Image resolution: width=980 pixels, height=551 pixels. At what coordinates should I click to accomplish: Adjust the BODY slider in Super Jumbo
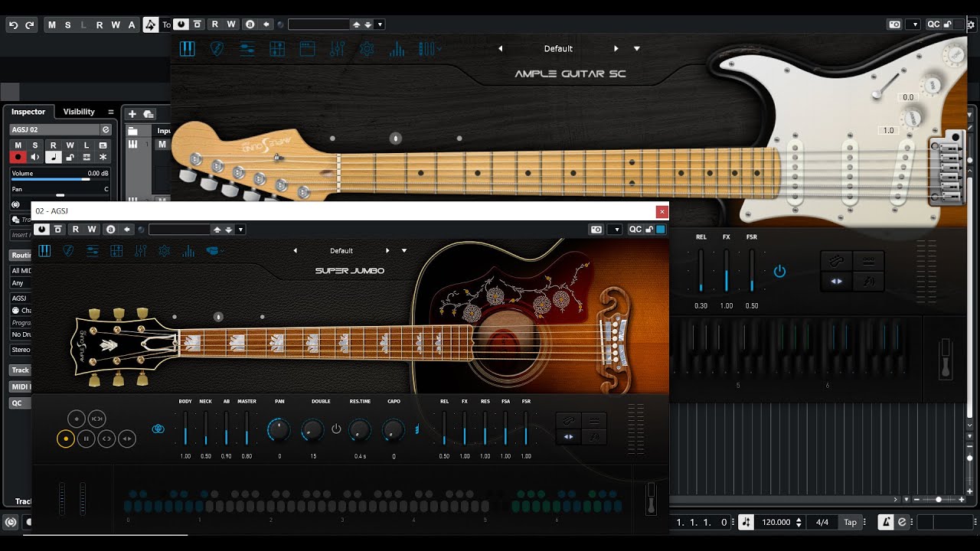[185, 429]
